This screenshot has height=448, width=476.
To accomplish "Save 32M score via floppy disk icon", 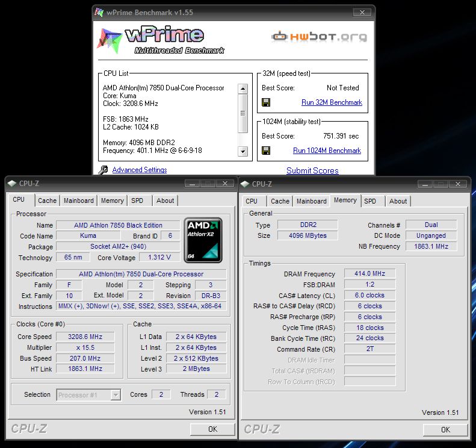I will click(x=266, y=102).
